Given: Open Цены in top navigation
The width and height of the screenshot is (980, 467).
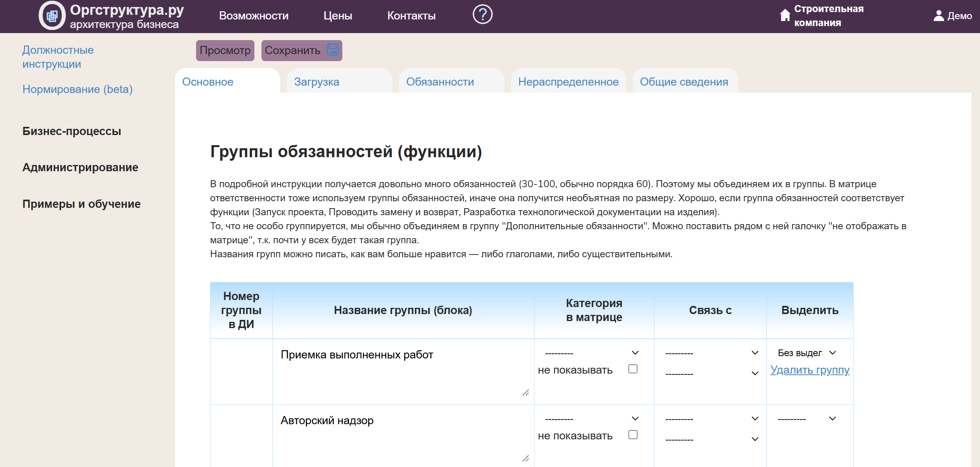Looking at the screenshot, I should [x=338, y=16].
